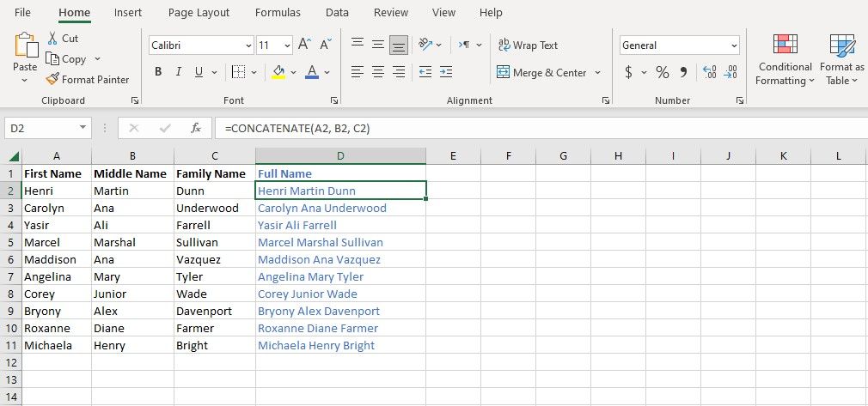Open the Calibri font name dropdown
This screenshot has width=868, height=406.
tap(249, 45)
